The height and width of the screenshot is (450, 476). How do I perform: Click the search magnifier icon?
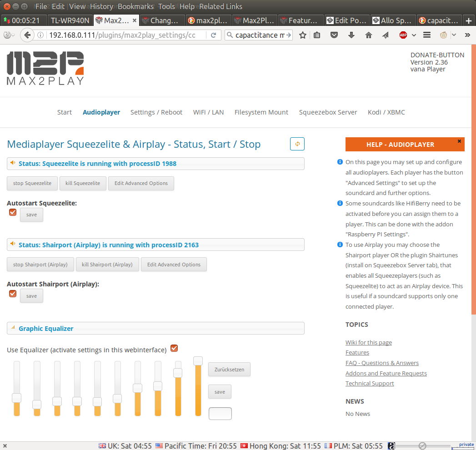click(230, 35)
